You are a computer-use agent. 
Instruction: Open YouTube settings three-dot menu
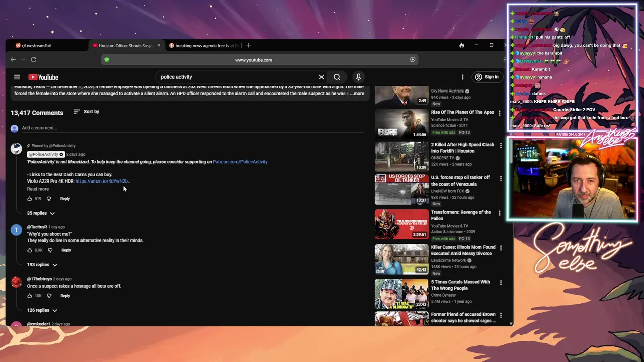click(x=463, y=77)
